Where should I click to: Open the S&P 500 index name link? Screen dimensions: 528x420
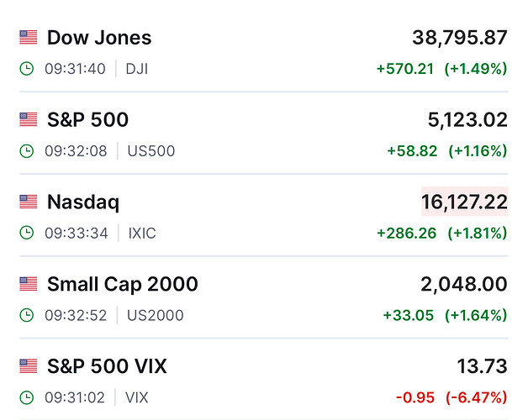point(87,120)
